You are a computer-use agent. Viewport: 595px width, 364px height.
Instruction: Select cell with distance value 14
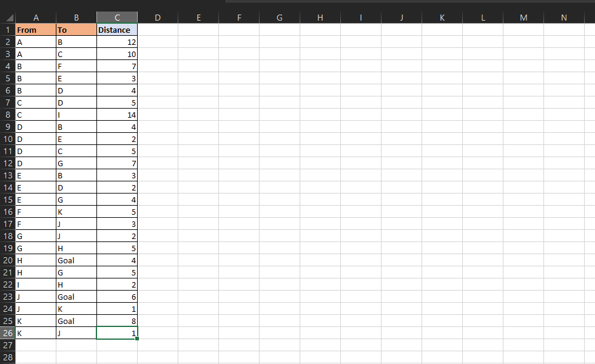[x=116, y=115]
